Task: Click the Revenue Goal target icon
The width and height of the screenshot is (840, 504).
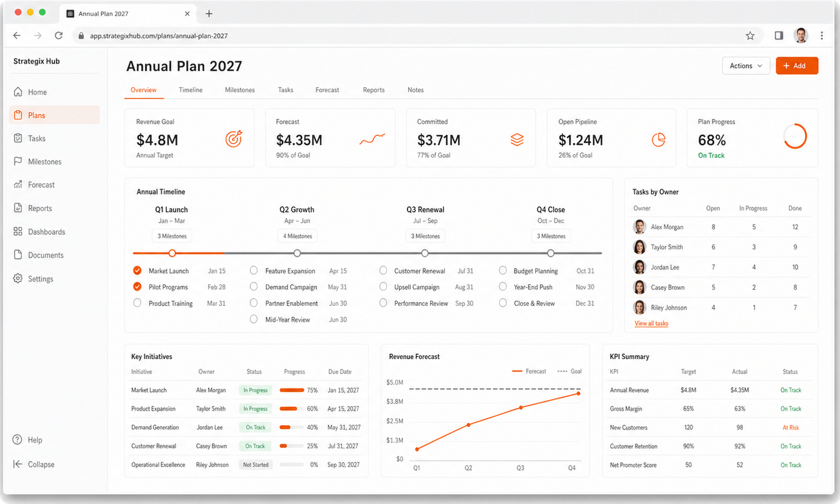Action: pyautogui.click(x=234, y=139)
